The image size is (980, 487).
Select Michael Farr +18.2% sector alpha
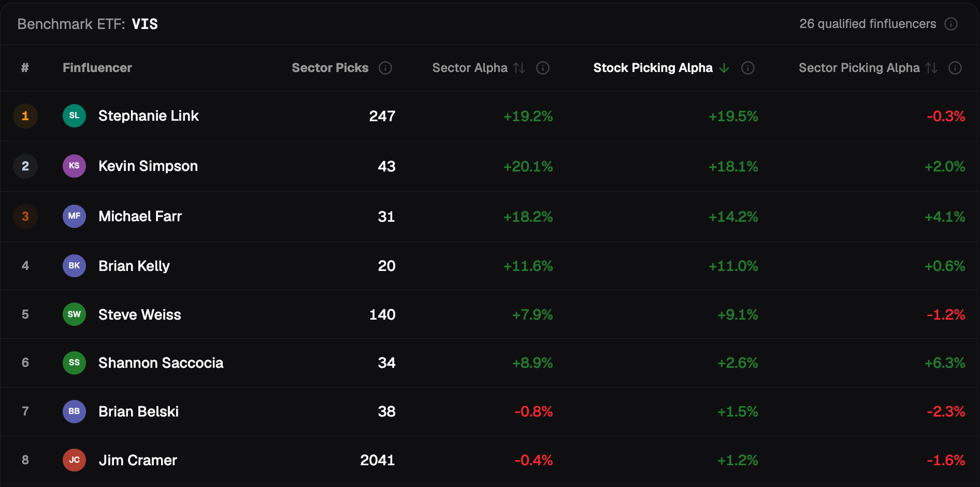[528, 217]
